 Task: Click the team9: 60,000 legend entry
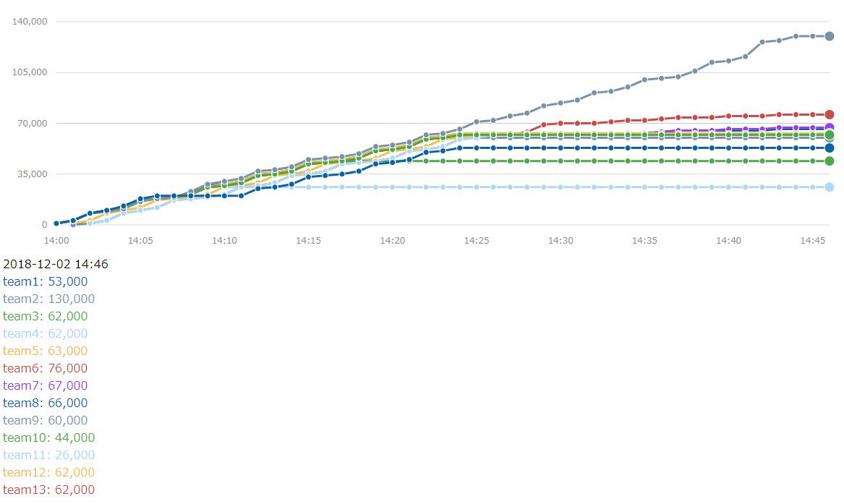[x=46, y=420]
